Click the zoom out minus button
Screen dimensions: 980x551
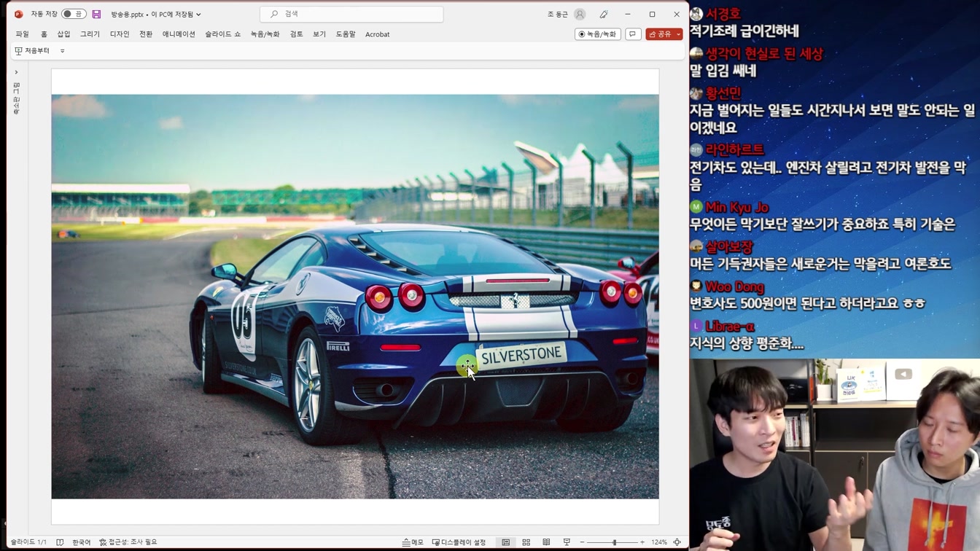click(x=582, y=542)
